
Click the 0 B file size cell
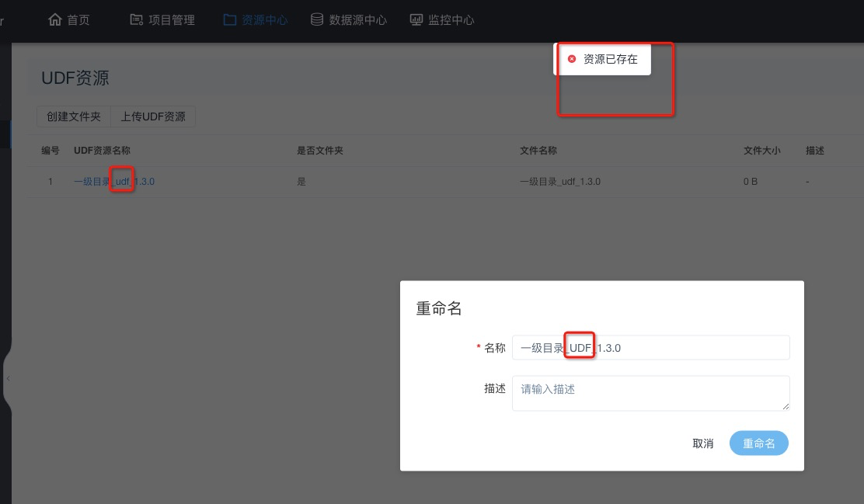(x=751, y=181)
